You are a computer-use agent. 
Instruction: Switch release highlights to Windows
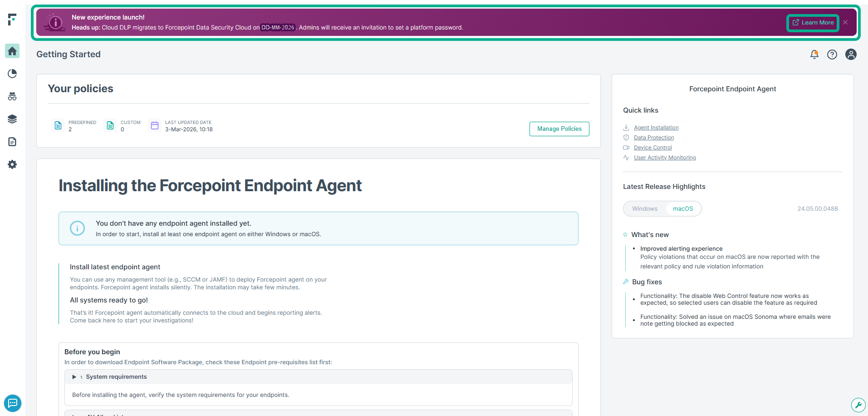tap(645, 209)
